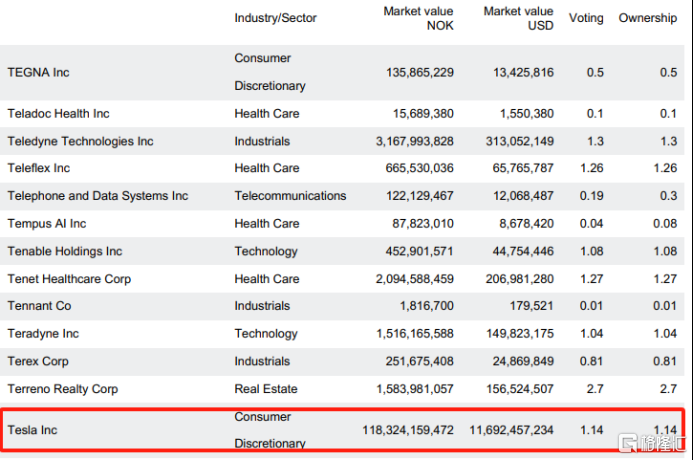Click Telephone and Data Systems Inc
The width and height of the screenshot is (693, 460).
(x=97, y=196)
